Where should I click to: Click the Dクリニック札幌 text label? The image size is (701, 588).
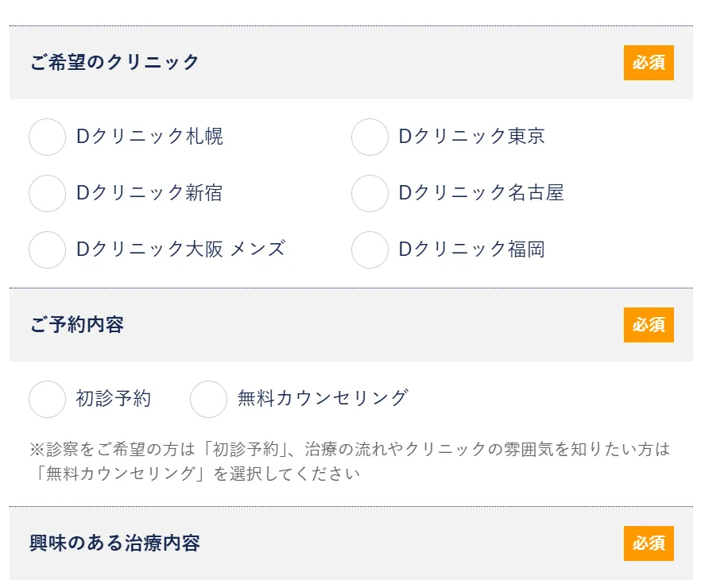pos(149,137)
